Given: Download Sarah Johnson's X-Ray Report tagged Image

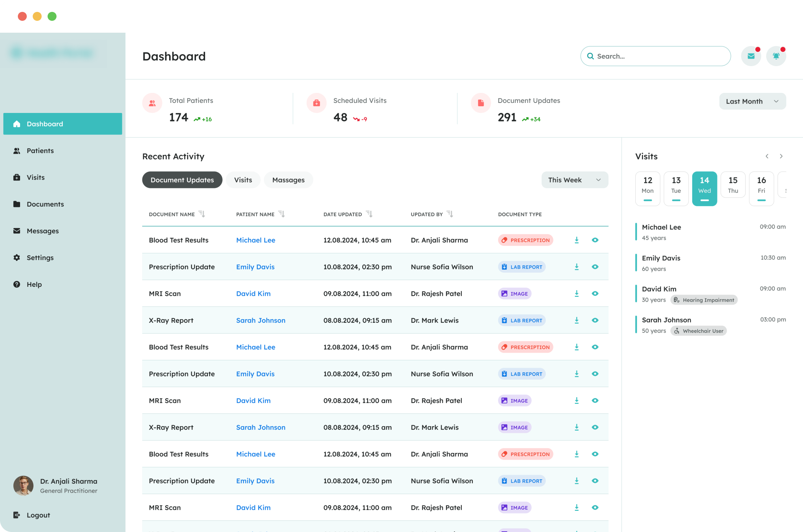Looking at the screenshot, I should pyautogui.click(x=577, y=427).
